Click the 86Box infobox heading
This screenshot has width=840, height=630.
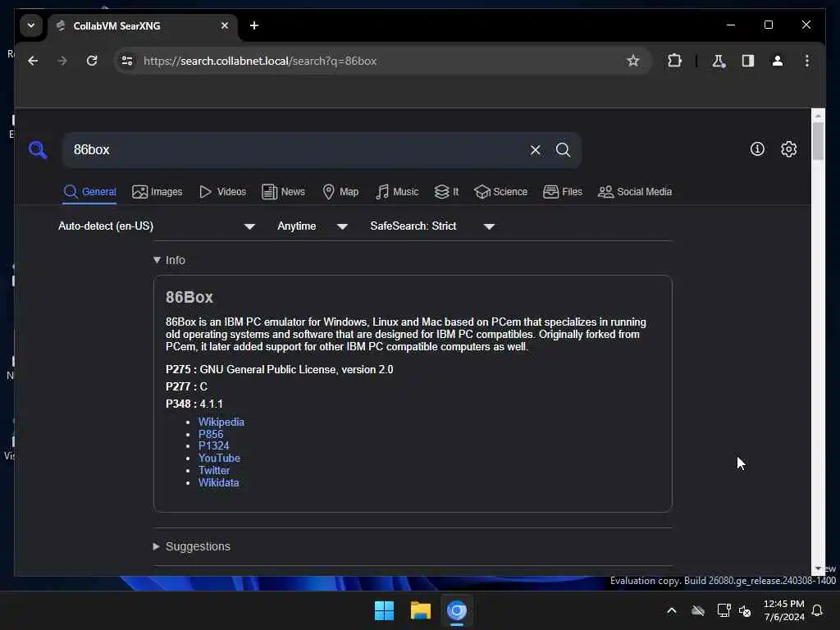coord(189,297)
